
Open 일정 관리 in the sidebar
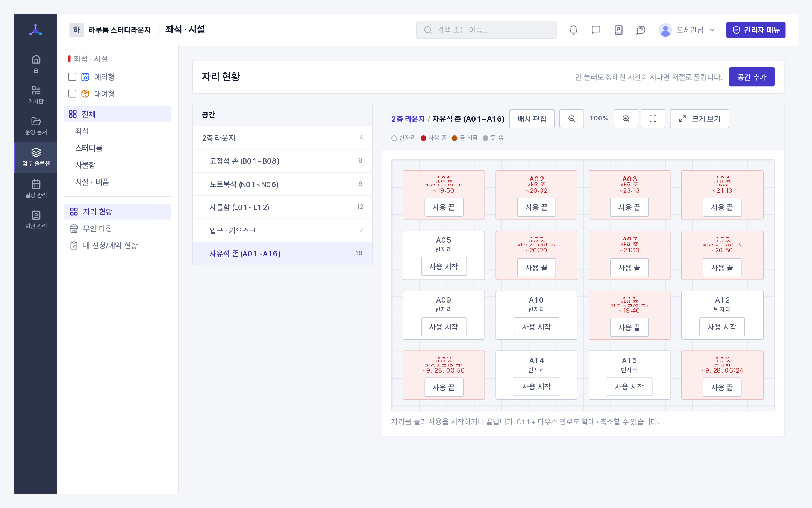click(36, 189)
